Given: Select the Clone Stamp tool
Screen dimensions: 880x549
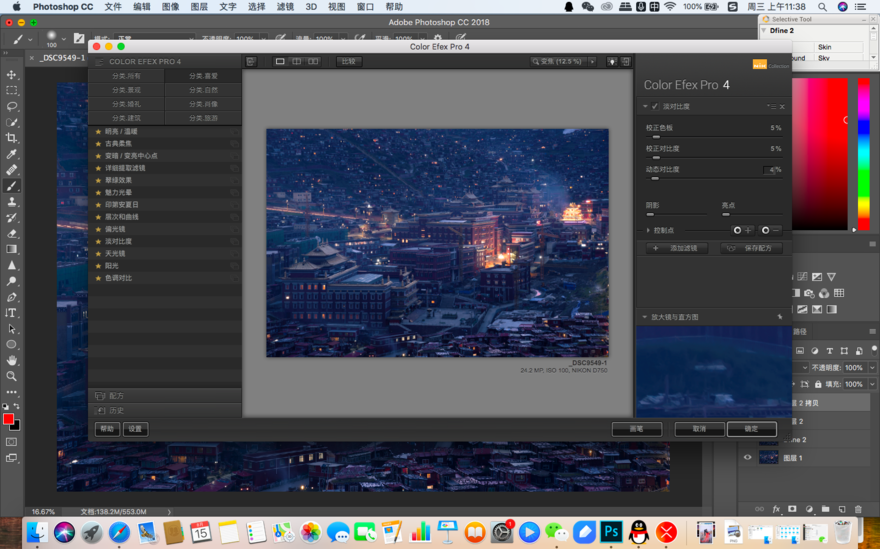Looking at the screenshot, I should pos(11,202).
